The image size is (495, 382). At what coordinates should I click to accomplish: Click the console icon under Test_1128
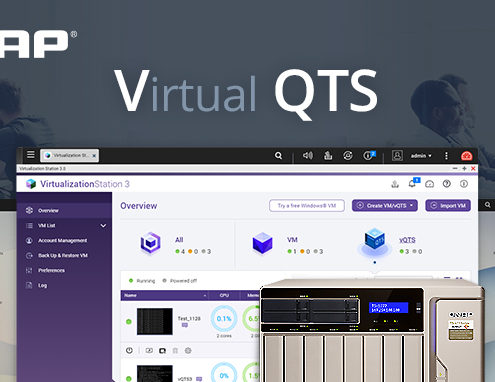point(149,350)
